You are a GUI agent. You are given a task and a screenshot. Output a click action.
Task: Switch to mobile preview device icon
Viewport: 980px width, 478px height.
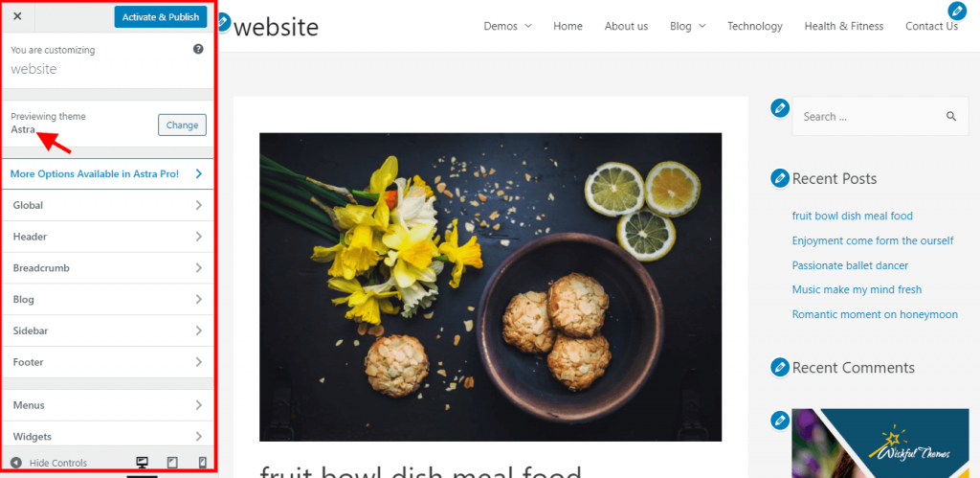click(203, 463)
